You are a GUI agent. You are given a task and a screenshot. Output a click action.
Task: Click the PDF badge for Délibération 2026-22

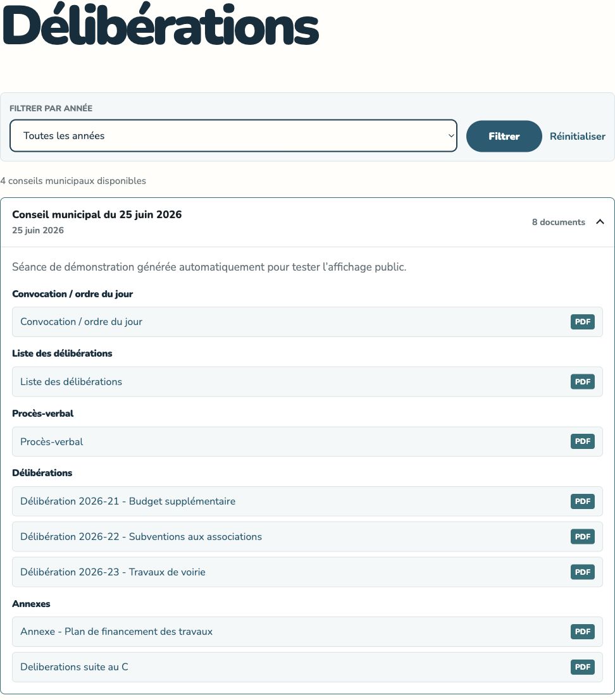(x=582, y=537)
